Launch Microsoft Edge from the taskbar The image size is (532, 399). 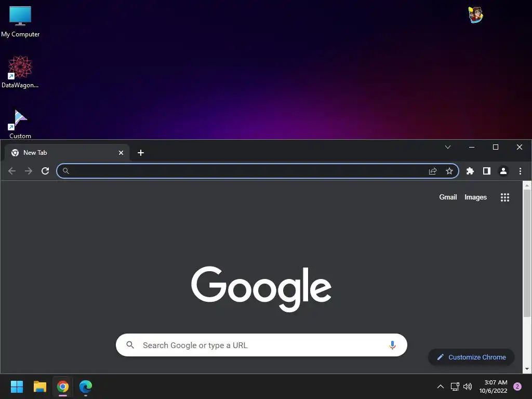[86, 387]
